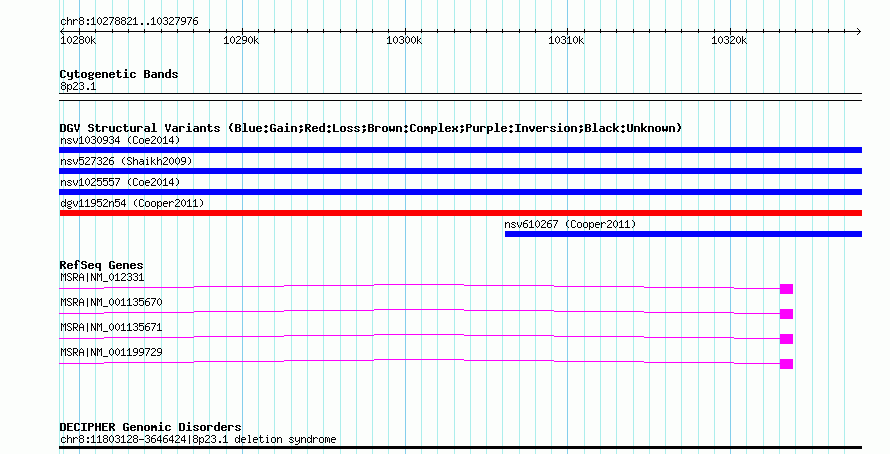The height and width of the screenshot is (454, 890).
Task: Click the nsv527326 (Shaikh2009) label
Action: click(x=126, y=161)
